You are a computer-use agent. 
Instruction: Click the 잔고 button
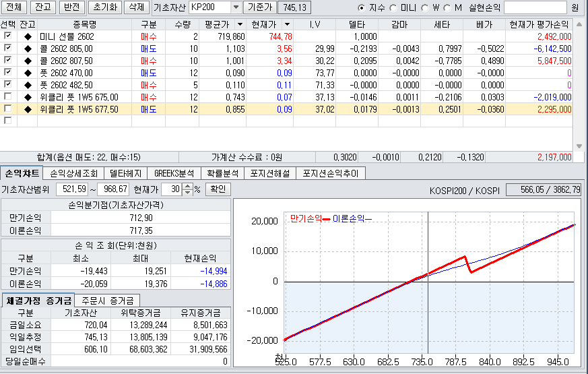(x=42, y=7)
